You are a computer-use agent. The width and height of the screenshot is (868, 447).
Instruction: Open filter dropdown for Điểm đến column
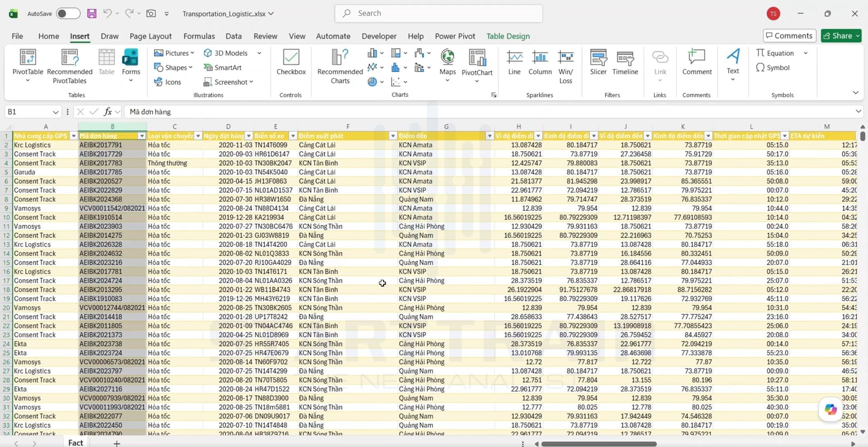point(489,136)
